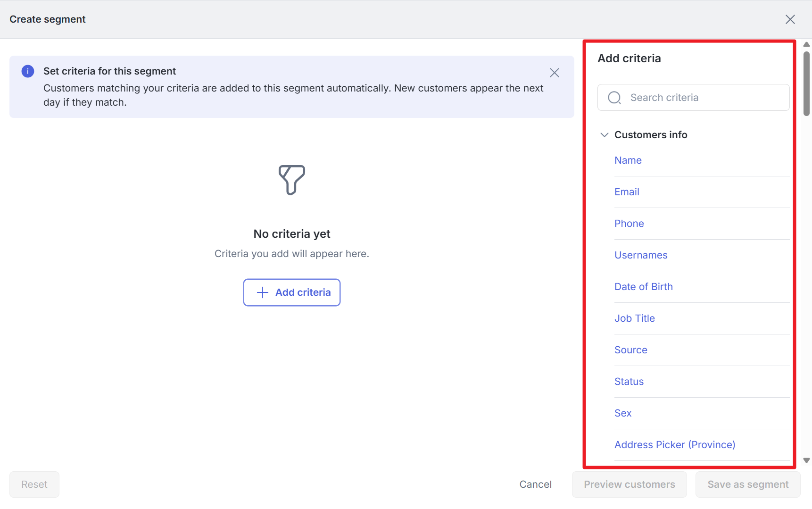This screenshot has width=812, height=509.
Task: Choose the Job Title criterion
Action: pos(634,318)
